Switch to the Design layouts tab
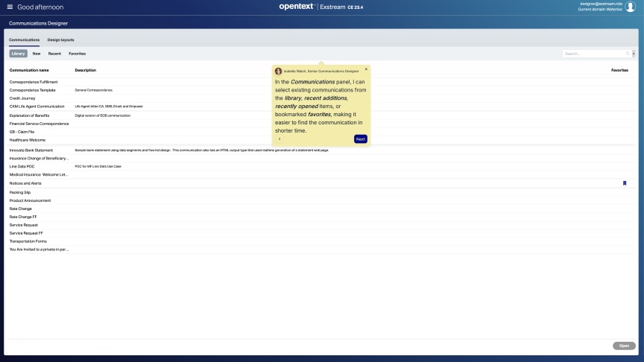644x362 pixels. (x=60, y=39)
